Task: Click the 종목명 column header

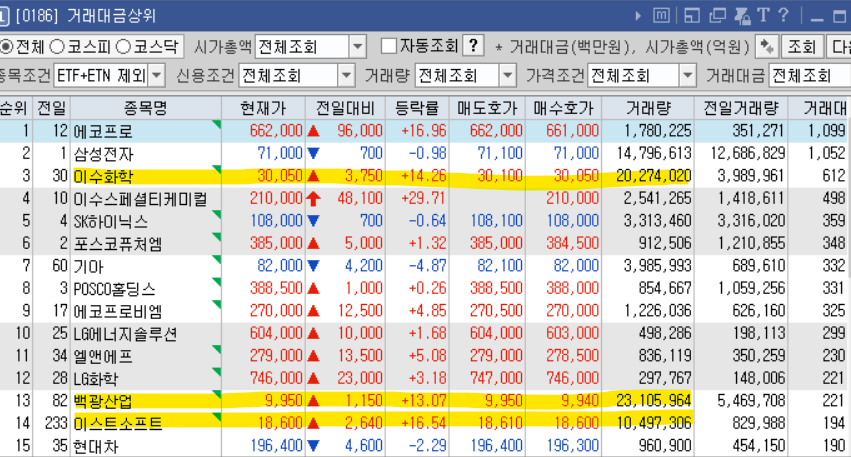Action: (x=145, y=108)
